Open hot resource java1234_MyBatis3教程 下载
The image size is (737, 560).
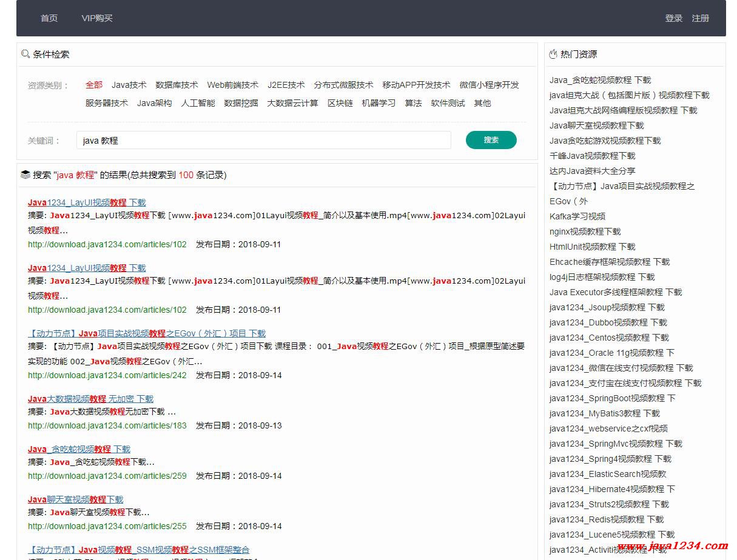coord(605,413)
